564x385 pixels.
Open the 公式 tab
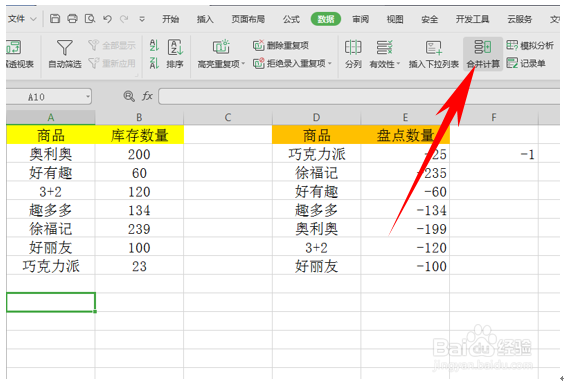pos(291,19)
